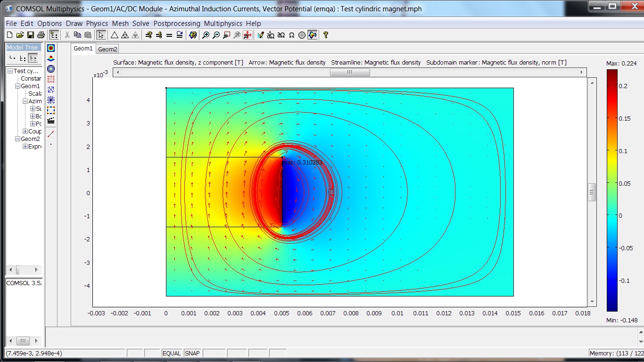Expand the Coupling node in model tree
Viewport: 644px width, 362px height.
click(25, 132)
